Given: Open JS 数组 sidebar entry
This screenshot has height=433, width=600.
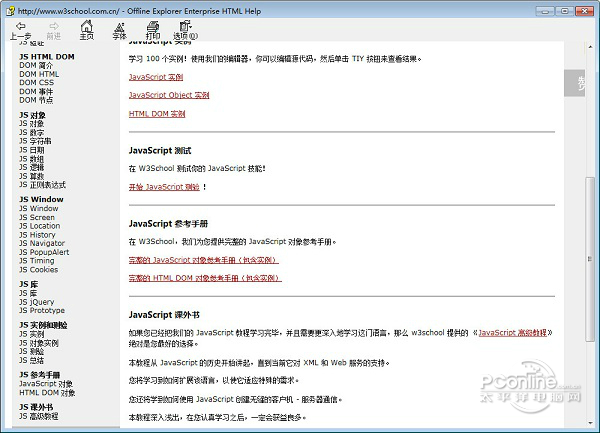Looking at the screenshot, I should coord(31,159).
